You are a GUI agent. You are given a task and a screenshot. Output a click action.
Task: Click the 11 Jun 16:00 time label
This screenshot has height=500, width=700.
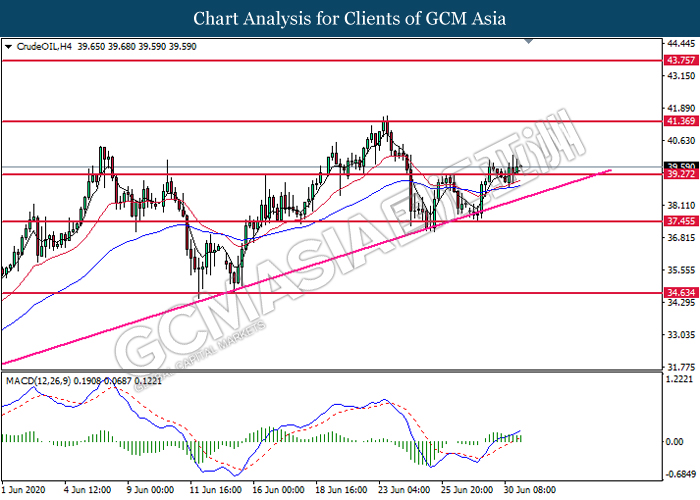216,490
